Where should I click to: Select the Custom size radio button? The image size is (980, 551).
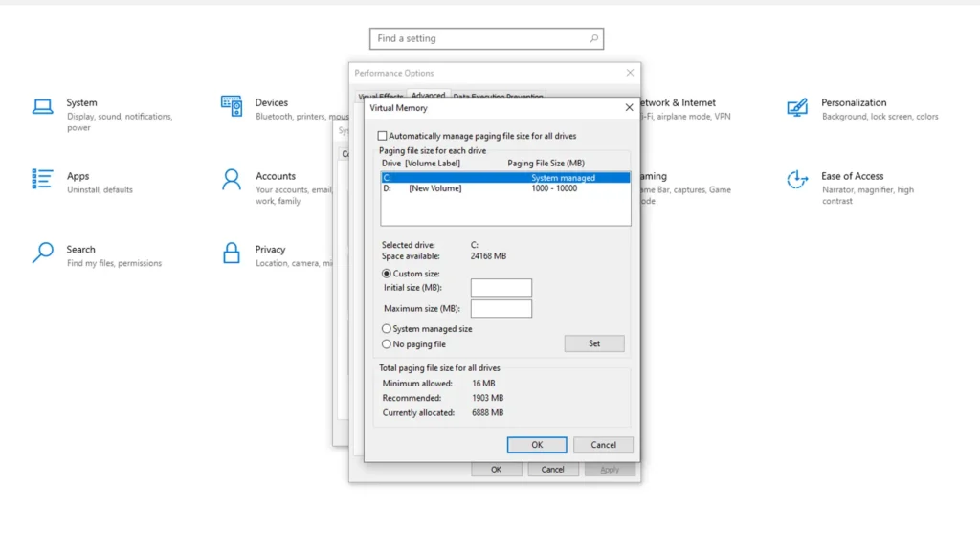(387, 274)
